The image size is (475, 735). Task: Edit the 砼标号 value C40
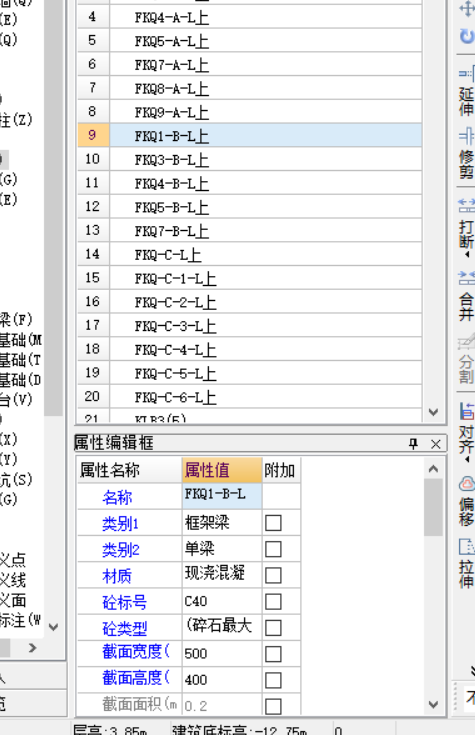point(222,601)
